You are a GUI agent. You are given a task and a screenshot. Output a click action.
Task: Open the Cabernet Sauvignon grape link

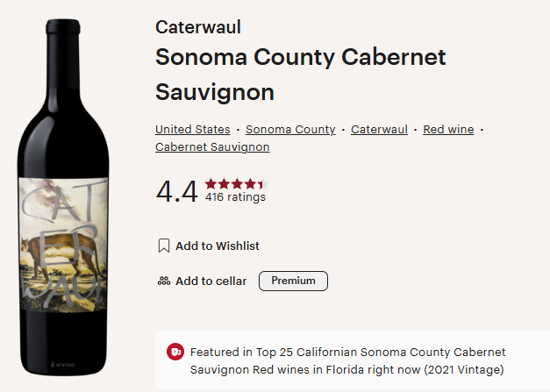pyautogui.click(x=212, y=147)
